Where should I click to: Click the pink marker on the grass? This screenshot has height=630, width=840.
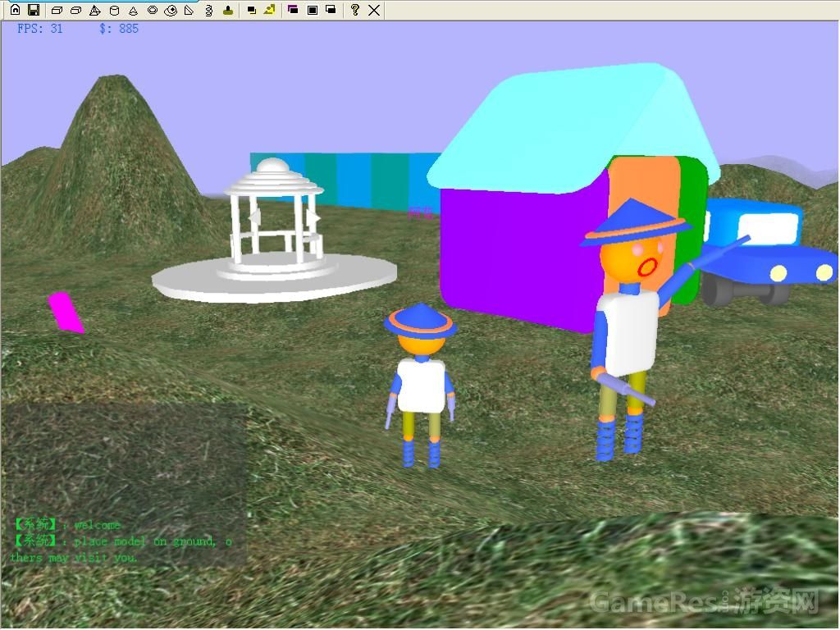(x=65, y=313)
